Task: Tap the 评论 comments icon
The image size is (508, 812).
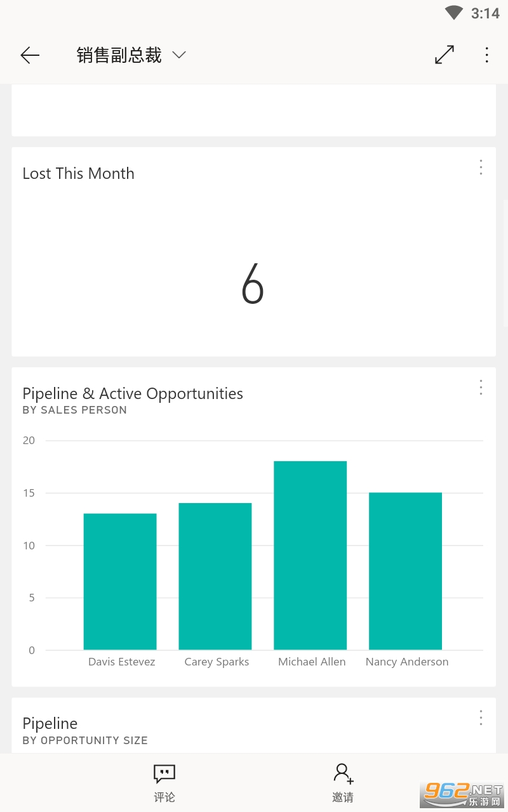Action: [164, 774]
